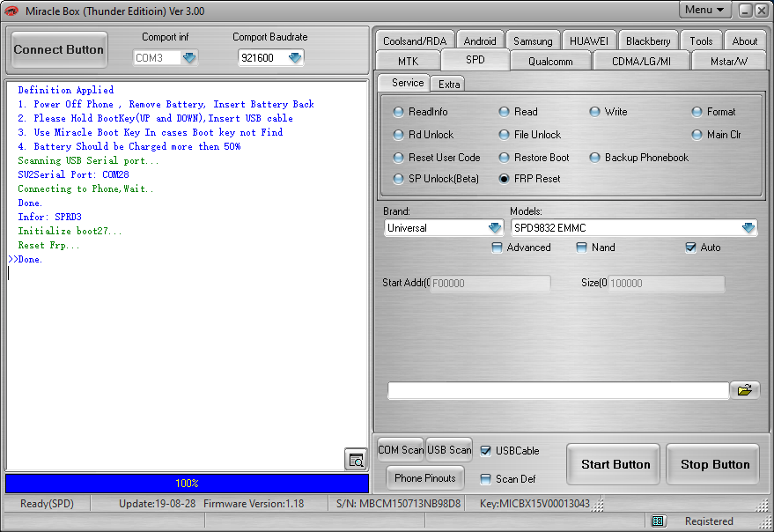Switch to the MTK tab
This screenshot has height=532, width=774.
coord(408,62)
